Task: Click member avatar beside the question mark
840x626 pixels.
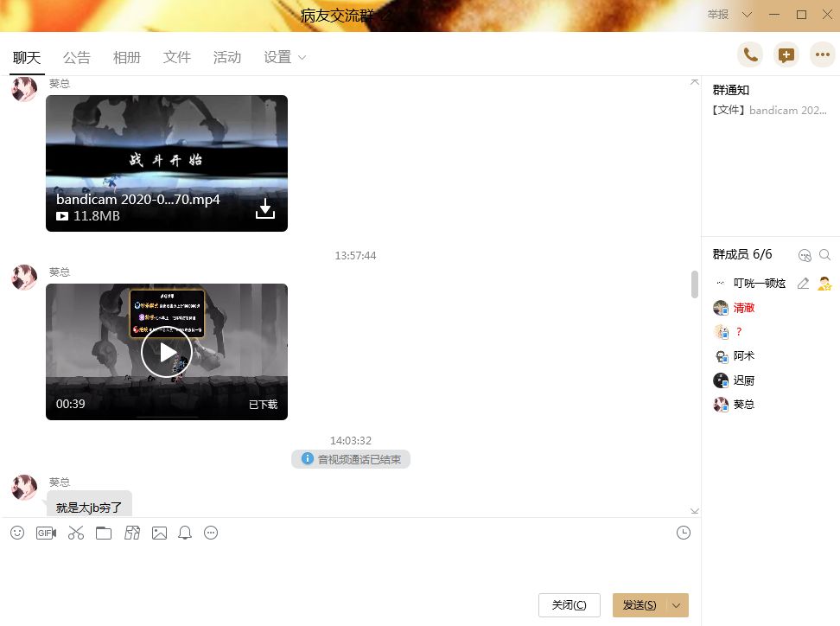Action: click(721, 332)
